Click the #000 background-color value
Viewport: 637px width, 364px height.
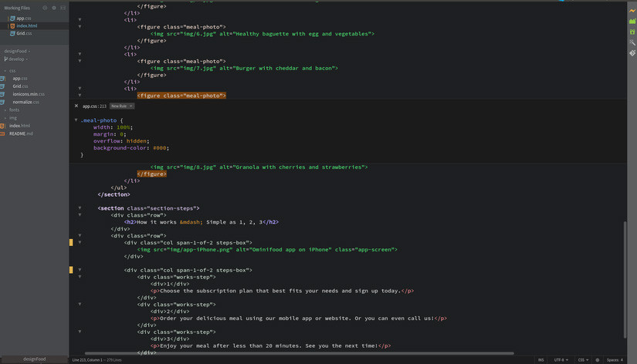(x=159, y=148)
